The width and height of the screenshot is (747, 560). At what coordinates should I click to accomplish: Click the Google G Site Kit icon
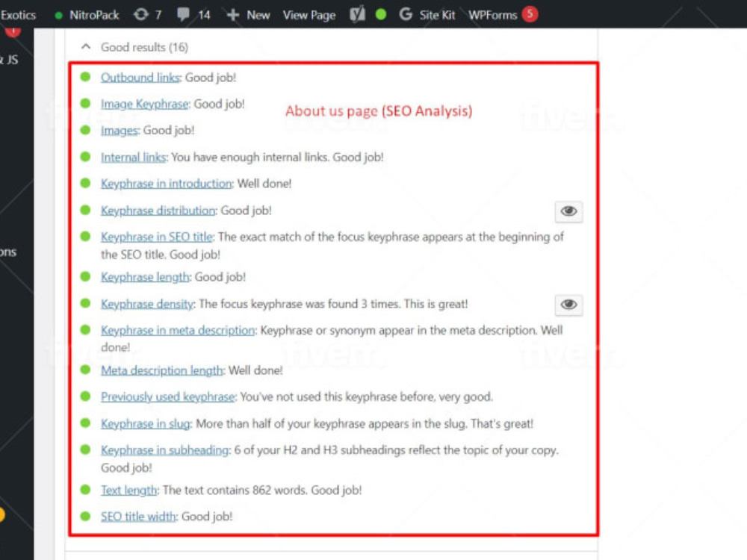pos(406,14)
